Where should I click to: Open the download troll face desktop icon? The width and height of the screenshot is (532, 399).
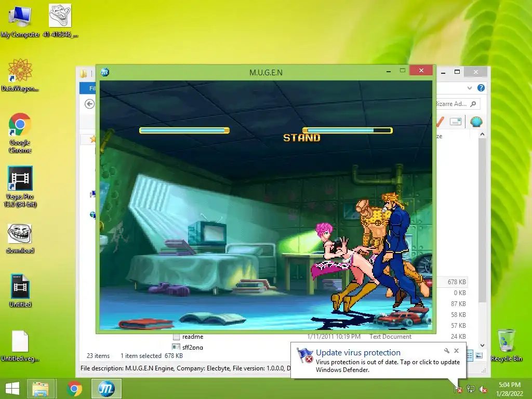pos(20,239)
